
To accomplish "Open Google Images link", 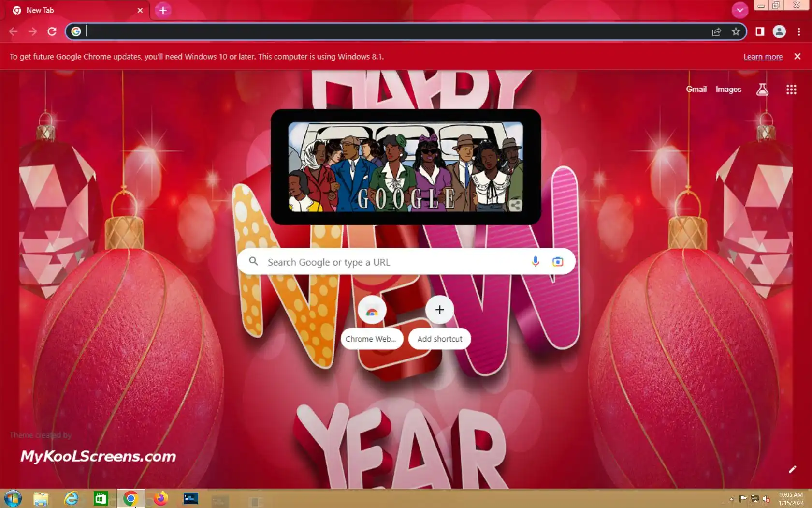I will (x=728, y=89).
